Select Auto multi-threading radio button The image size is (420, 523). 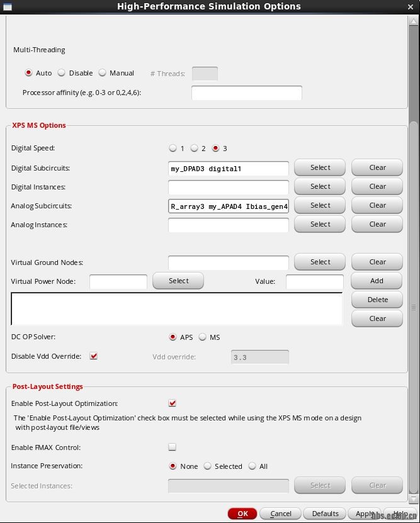pyautogui.click(x=28, y=73)
